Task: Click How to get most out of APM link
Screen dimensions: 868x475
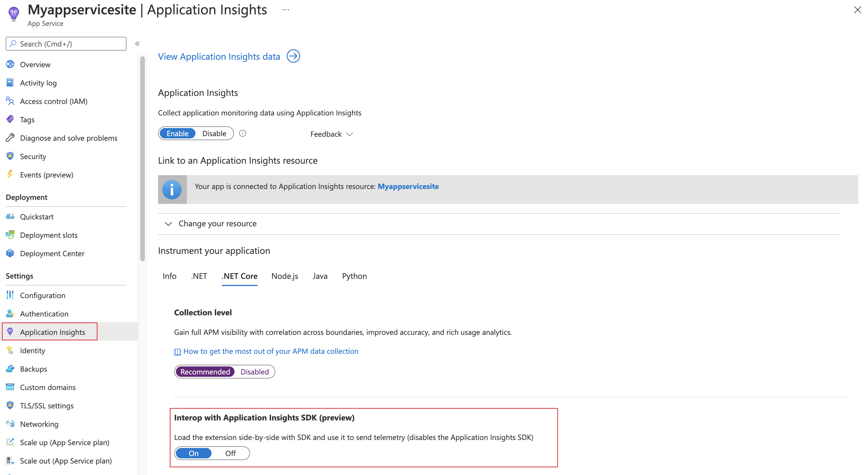Action: [279, 351]
